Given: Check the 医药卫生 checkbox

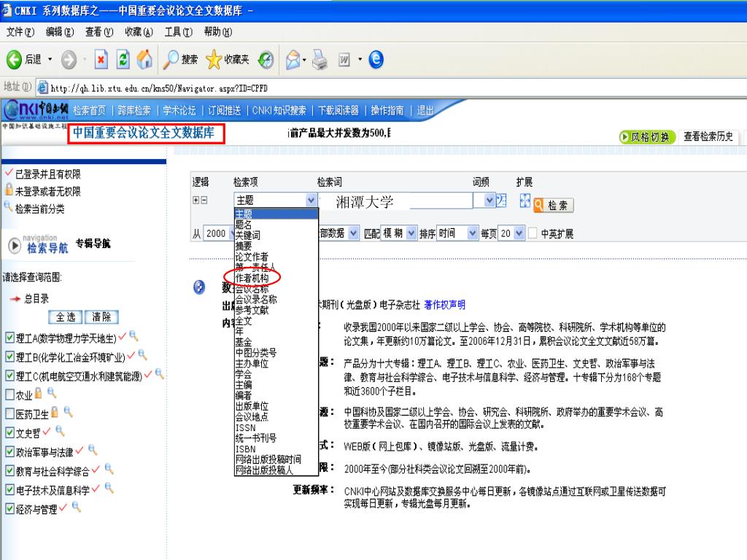Looking at the screenshot, I should click(9, 414).
